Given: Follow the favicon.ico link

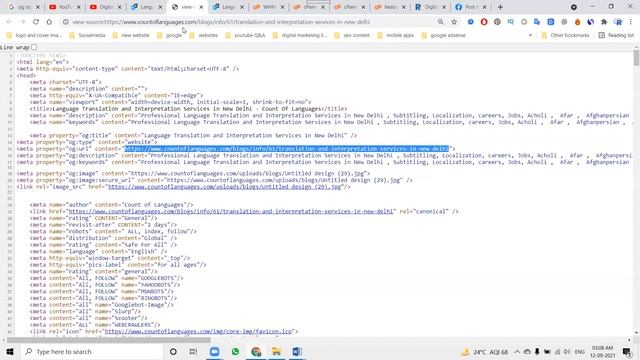Looking at the screenshot, I should point(198,331).
